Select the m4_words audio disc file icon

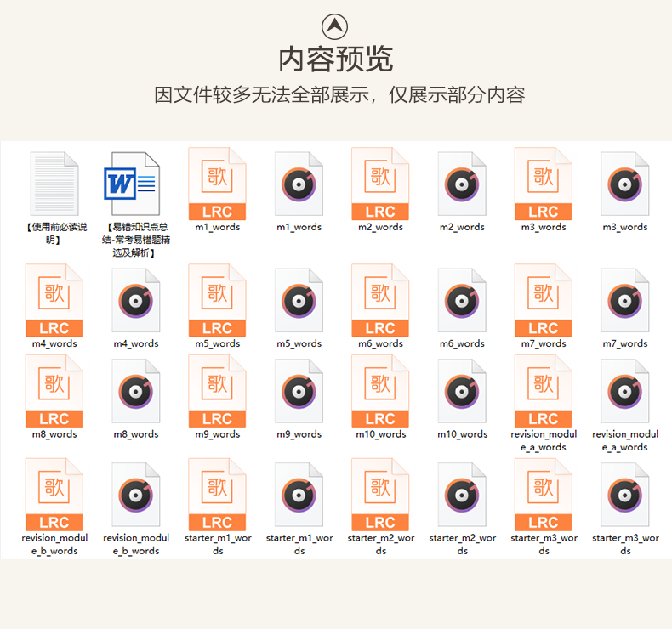pos(136,300)
